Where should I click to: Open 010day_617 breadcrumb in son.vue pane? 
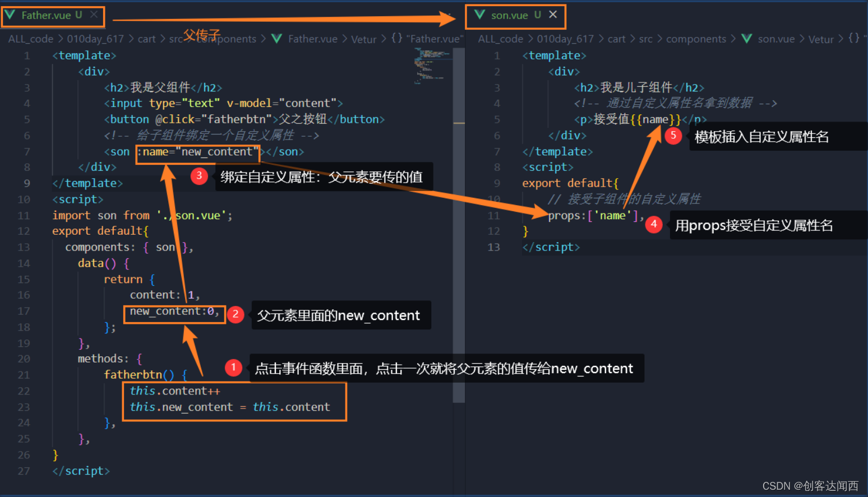coord(565,39)
